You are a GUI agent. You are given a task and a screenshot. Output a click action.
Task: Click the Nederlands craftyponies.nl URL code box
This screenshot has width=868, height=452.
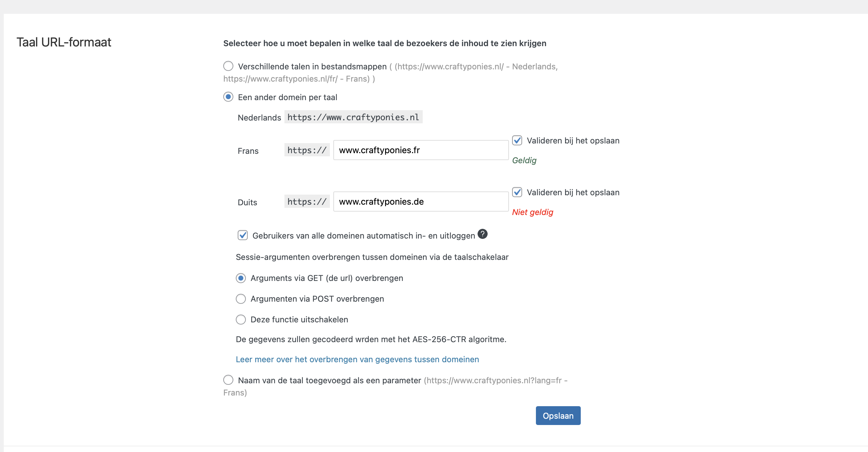(353, 117)
